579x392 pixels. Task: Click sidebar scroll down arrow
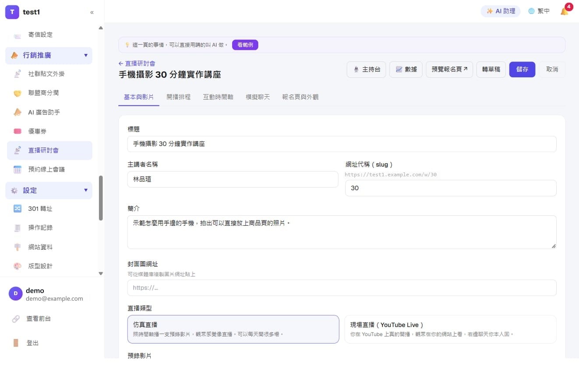point(101,273)
